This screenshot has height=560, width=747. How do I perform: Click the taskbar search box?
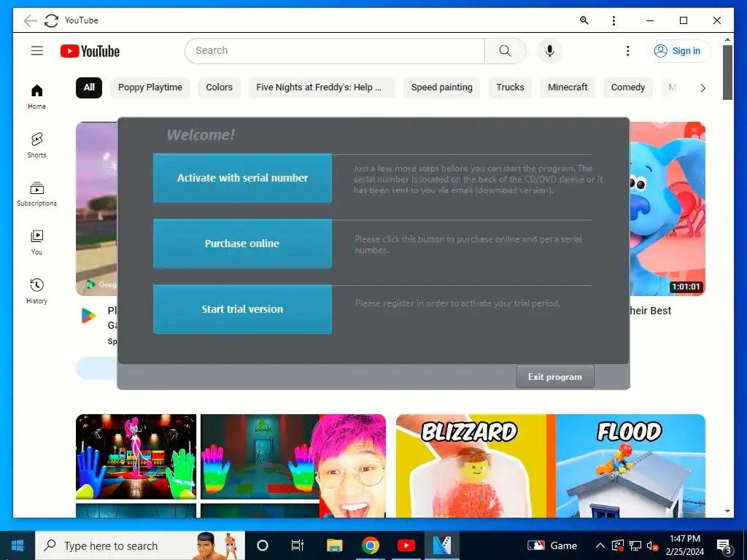pos(141,545)
